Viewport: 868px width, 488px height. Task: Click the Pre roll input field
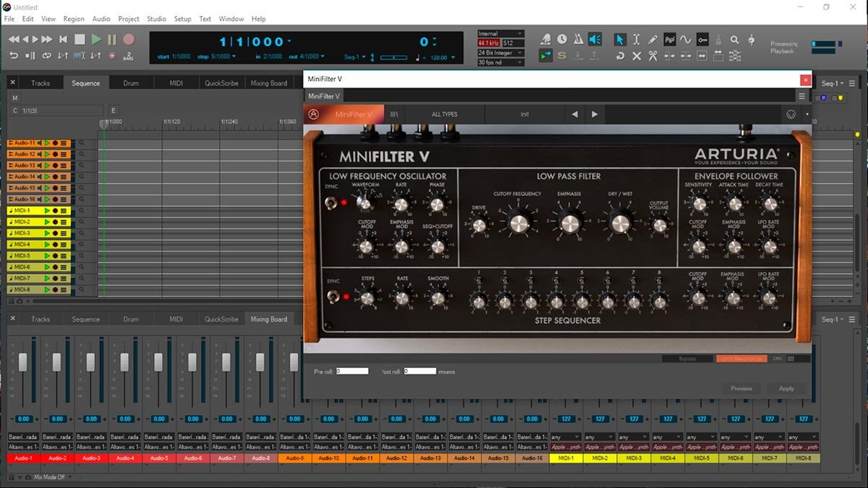pyautogui.click(x=352, y=372)
